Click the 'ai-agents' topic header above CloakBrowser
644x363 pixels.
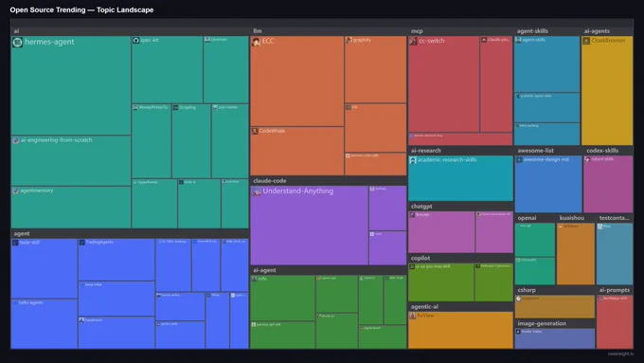598,31
